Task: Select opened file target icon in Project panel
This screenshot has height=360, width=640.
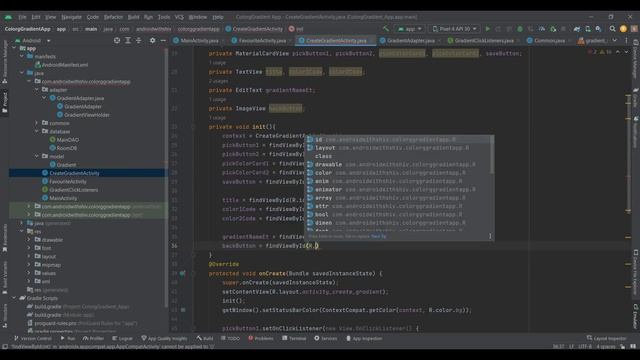Action: click(117, 40)
